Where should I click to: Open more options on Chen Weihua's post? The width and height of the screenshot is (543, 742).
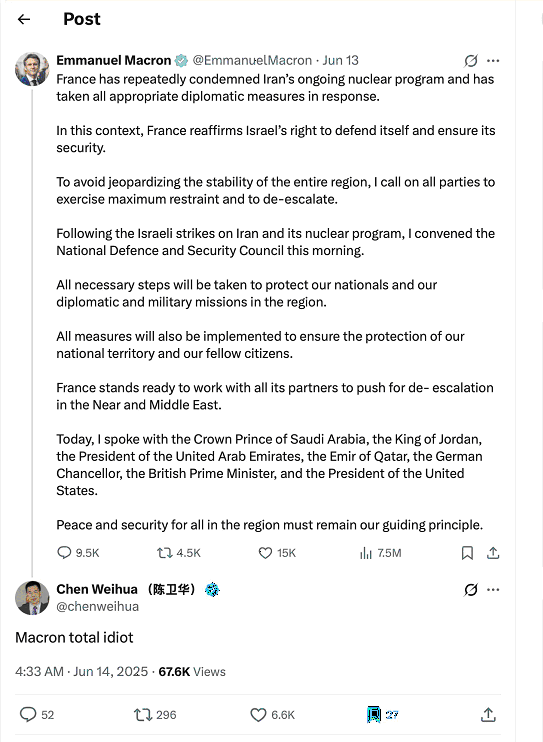pos(493,590)
